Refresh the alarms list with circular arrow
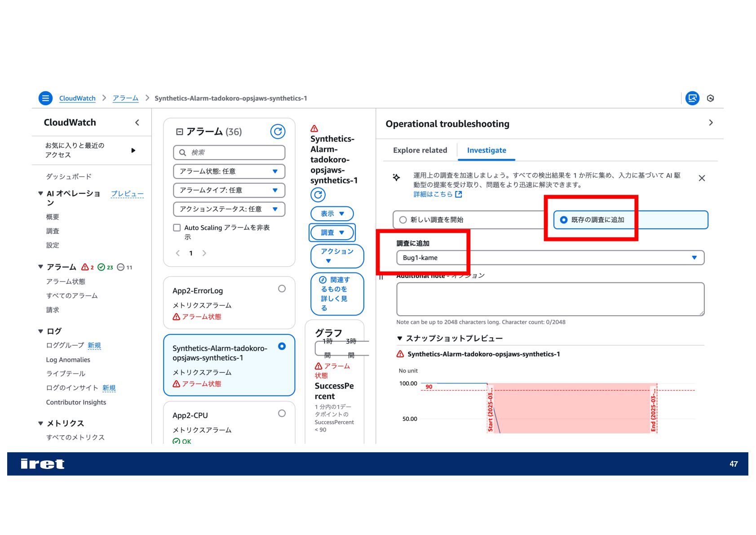Screen dimensions: 756x535 tap(278, 131)
